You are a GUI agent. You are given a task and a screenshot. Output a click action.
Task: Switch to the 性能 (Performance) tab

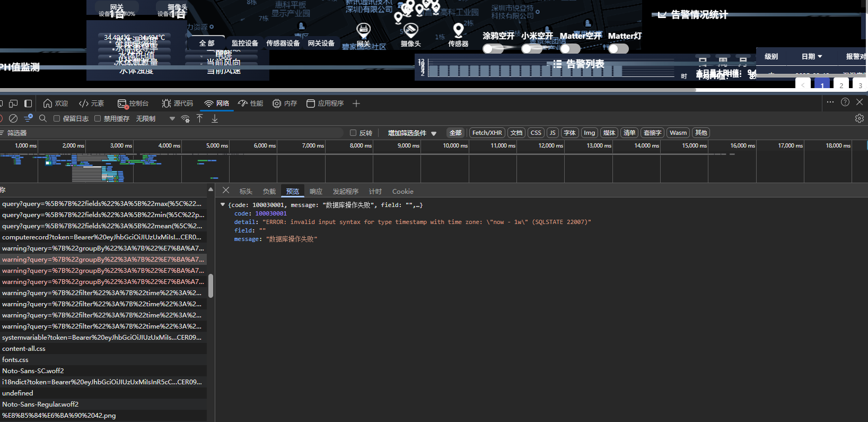[x=251, y=104]
